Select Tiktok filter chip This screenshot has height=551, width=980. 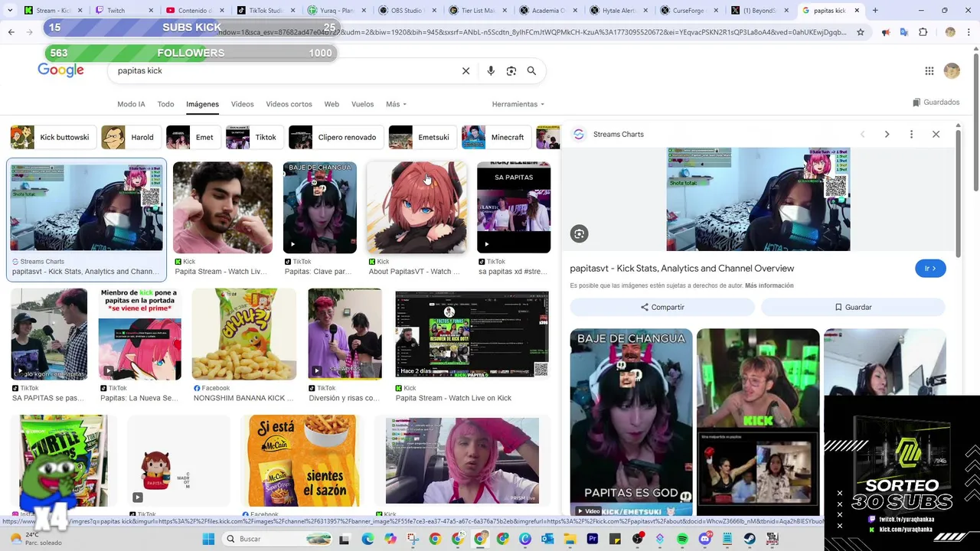click(254, 137)
